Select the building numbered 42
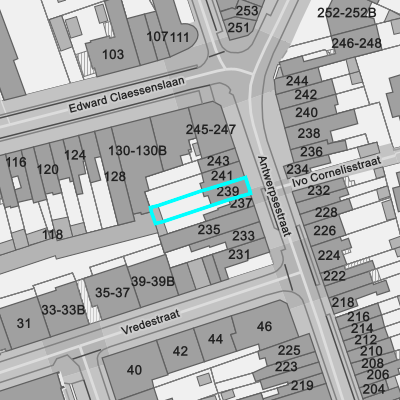 (180, 351)
